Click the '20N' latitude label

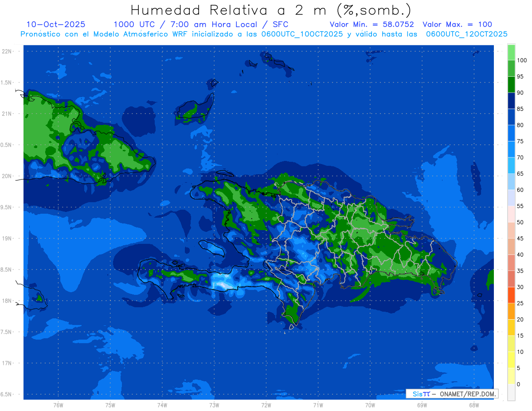(6, 176)
